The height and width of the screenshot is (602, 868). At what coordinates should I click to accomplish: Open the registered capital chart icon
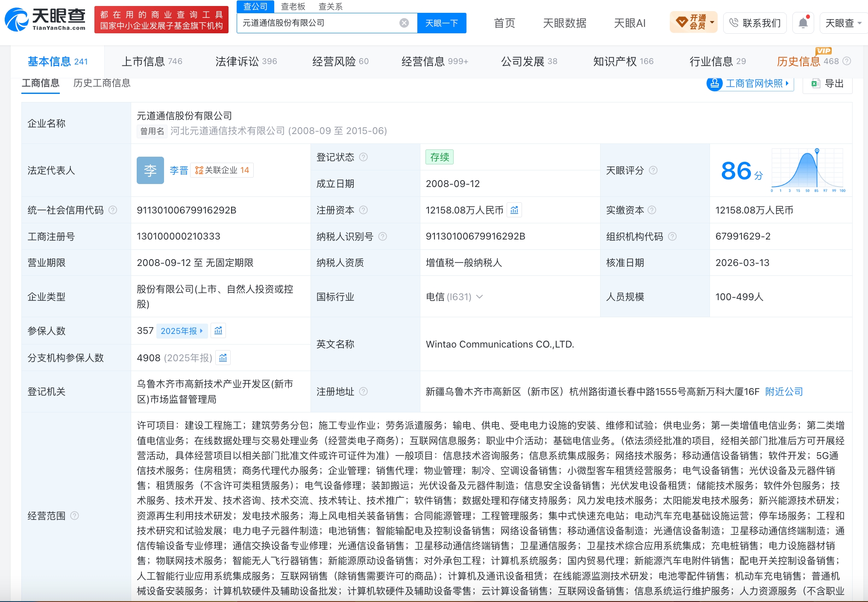(514, 210)
